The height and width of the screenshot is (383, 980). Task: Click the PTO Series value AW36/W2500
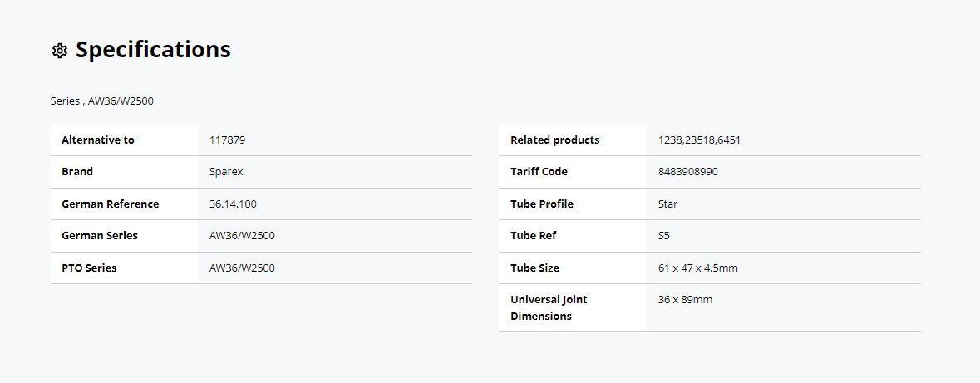click(x=242, y=268)
